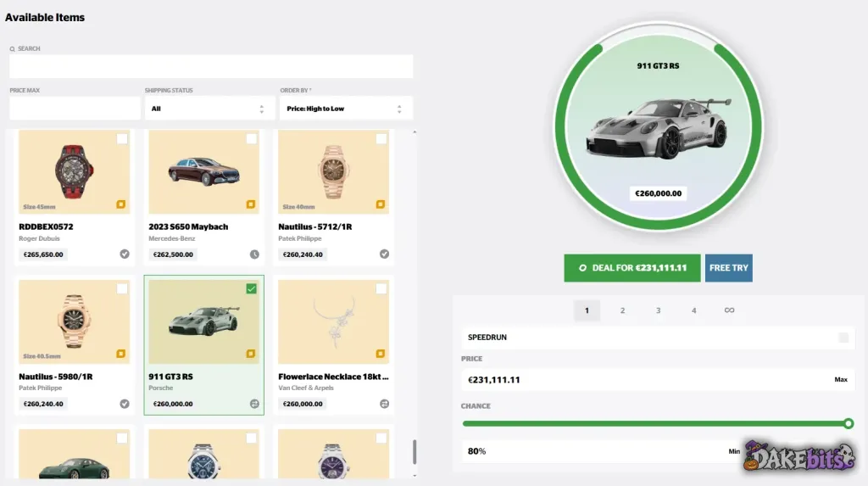The height and width of the screenshot is (486, 868).
Task: Click orange badge on Nautilus - 5712/1R card
Action: pyautogui.click(x=381, y=204)
